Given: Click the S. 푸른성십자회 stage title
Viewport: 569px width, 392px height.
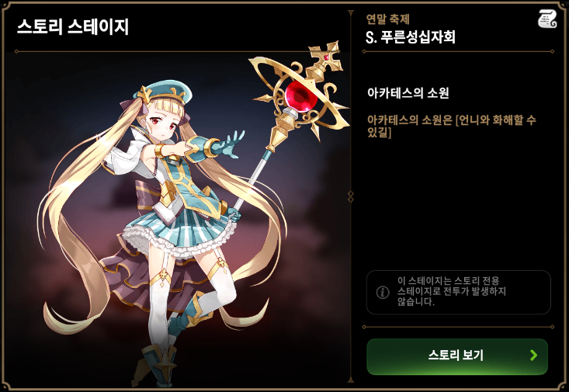Looking at the screenshot, I should 410,37.
